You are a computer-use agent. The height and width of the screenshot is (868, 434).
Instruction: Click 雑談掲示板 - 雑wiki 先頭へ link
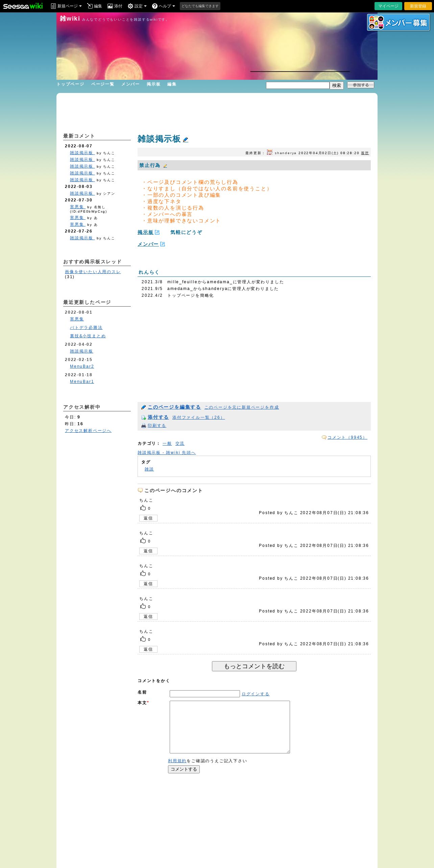tap(167, 453)
